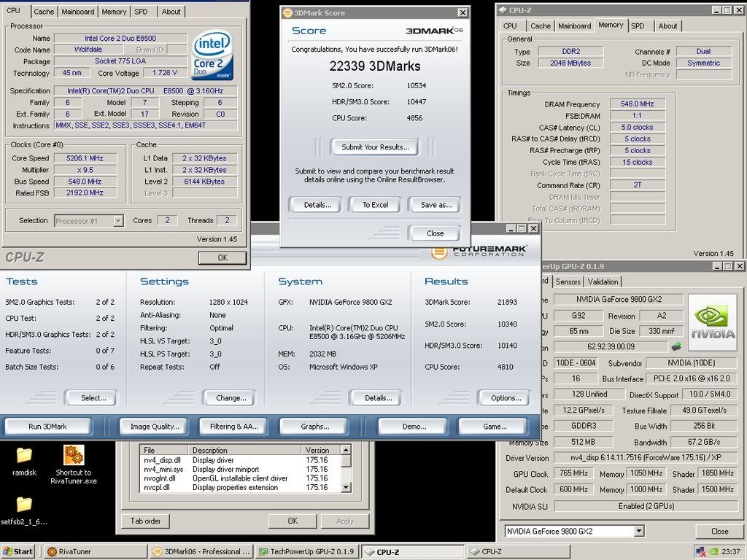The height and width of the screenshot is (560, 747).
Task: Click the DRAM Frequency 548.0 MHz field
Action: coord(637,104)
